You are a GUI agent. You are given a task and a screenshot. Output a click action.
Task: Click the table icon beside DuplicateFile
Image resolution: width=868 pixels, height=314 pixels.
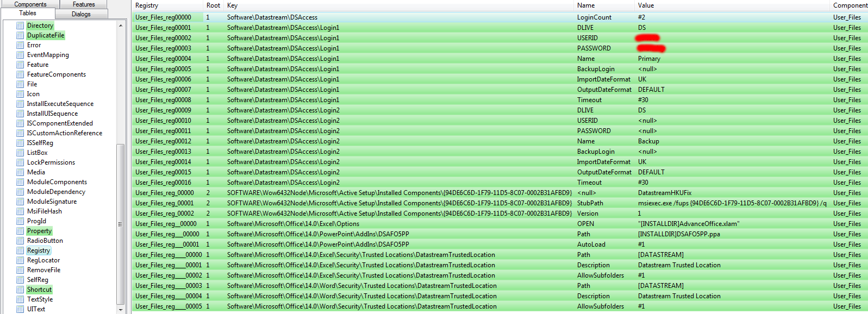pyautogui.click(x=20, y=35)
